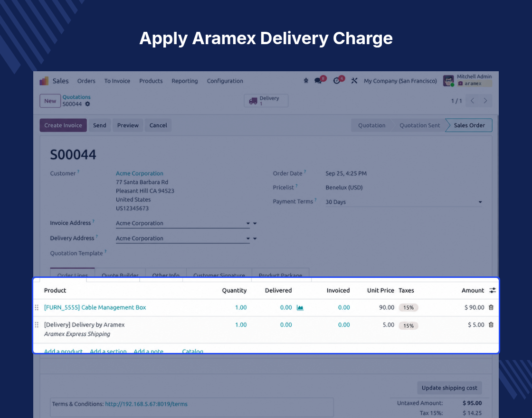Click the Benelux (USD) pricelist value
Viewport: 532px width, 418px height.
point(344,187)
